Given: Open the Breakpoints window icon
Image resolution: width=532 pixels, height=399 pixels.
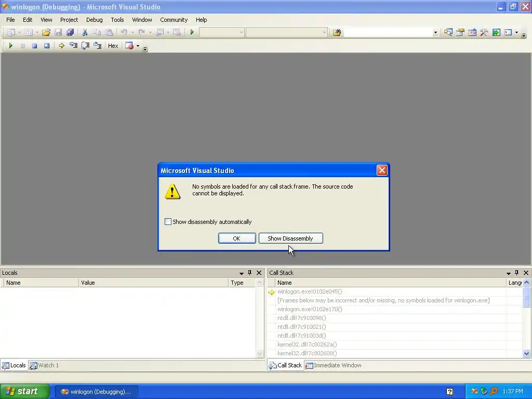Looking at the screenshot, I should click(x=129, y=46).
